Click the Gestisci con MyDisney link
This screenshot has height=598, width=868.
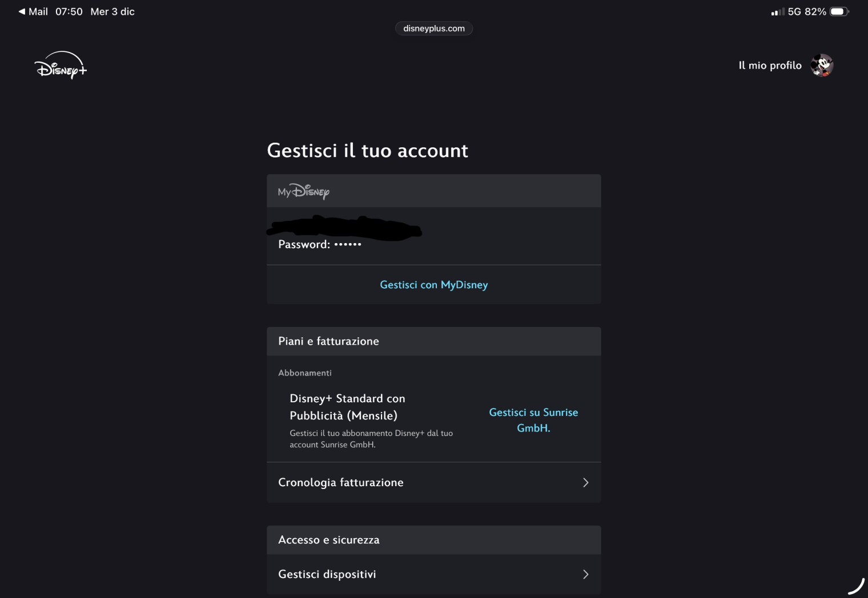434,285
